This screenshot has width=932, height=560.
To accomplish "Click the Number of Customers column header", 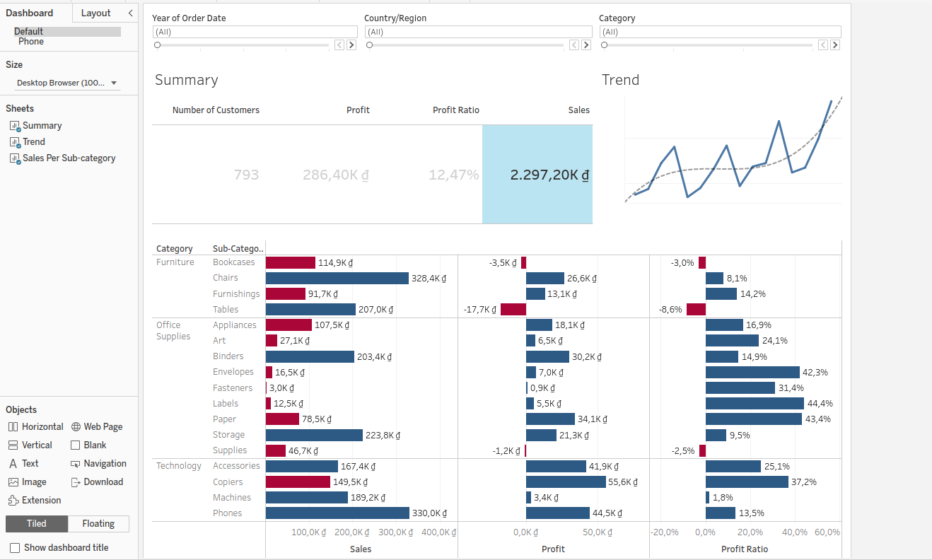I will 216,110.
